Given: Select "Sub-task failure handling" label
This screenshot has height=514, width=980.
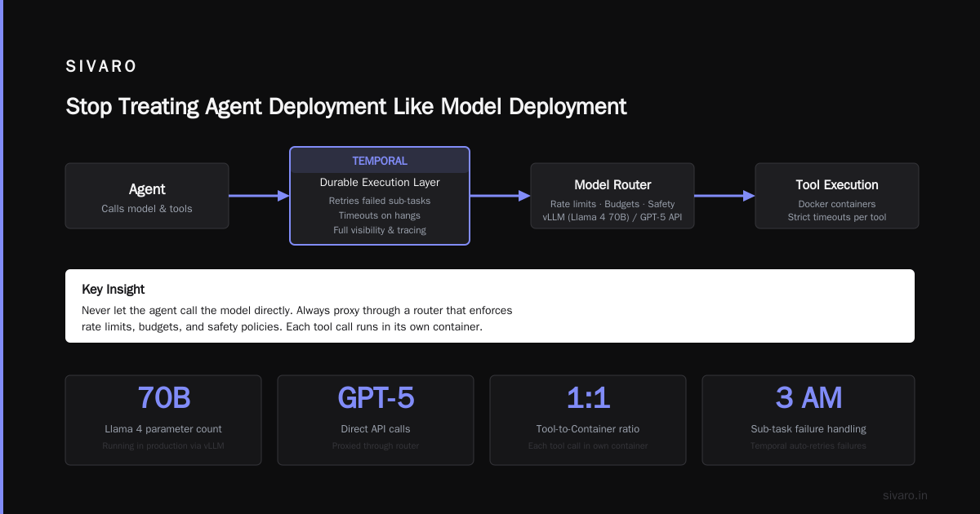Looking at the screenshot, I should point(808,428).
